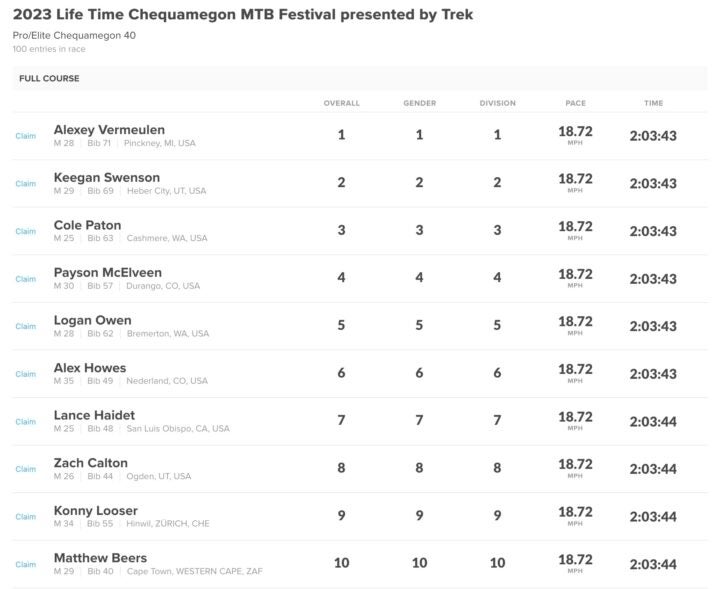Click Claim link for Payson McElveen
Image resolution: width=720 pixels, height=589 pixels.
[x=26, y=279]
